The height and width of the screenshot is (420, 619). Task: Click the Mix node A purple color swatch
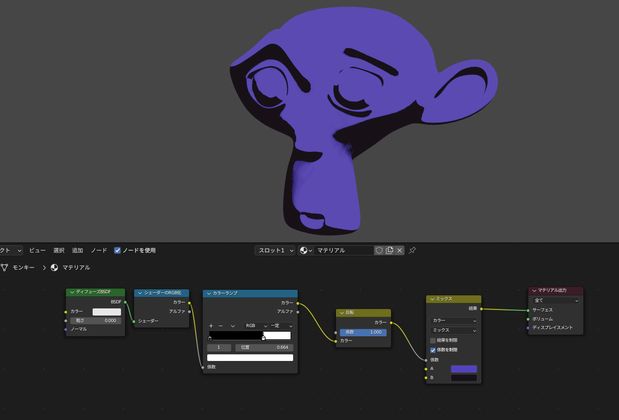[x=464, y=369]
